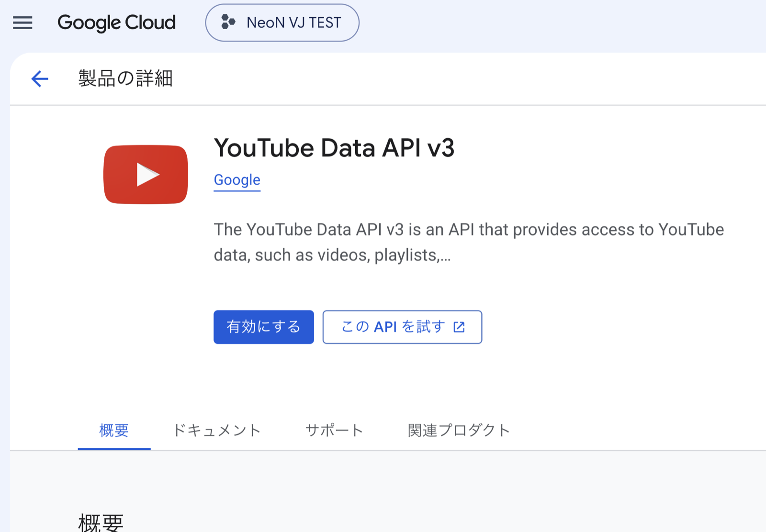The height and width of the screenshot is (532, 766).
Task: Click the API description starting 'The YouTube Data API v3'
Action: pos(469,242)
